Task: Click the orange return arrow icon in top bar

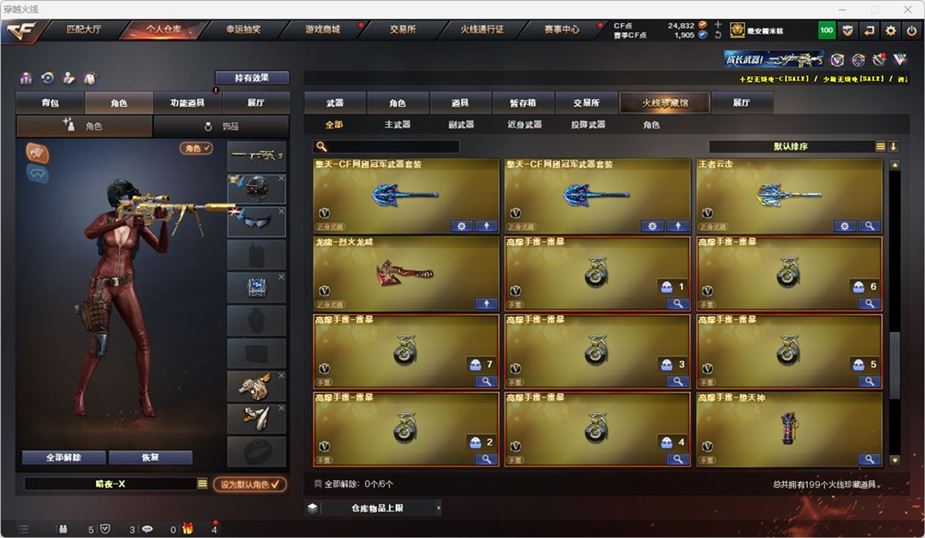Action: point(869,31)
